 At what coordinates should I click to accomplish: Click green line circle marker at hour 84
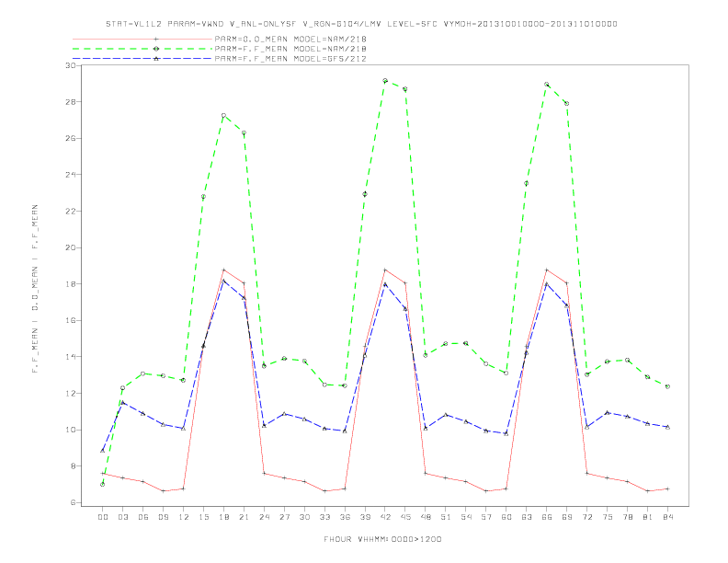(667, 386)
